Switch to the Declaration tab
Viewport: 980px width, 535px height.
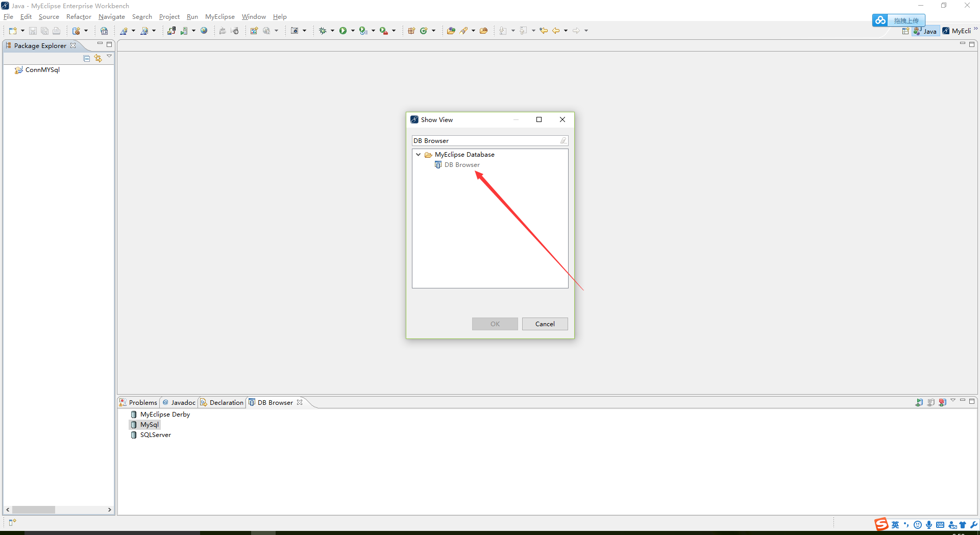coord(222,402)
